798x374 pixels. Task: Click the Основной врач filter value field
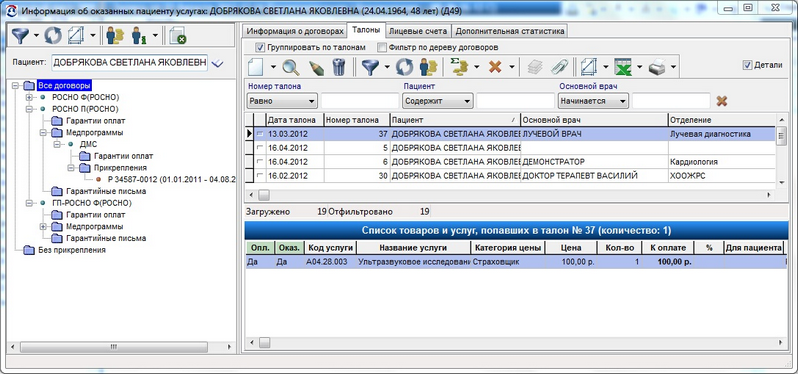671,101
